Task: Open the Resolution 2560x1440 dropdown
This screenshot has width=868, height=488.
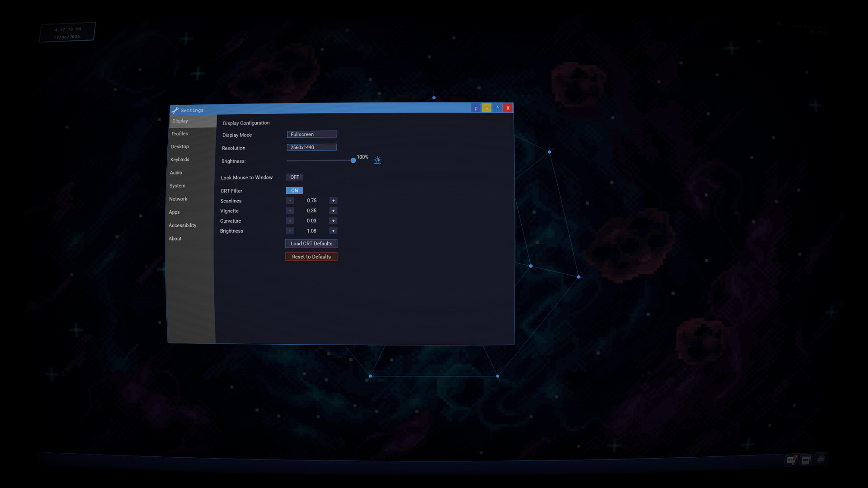Action: click(311, 147)
